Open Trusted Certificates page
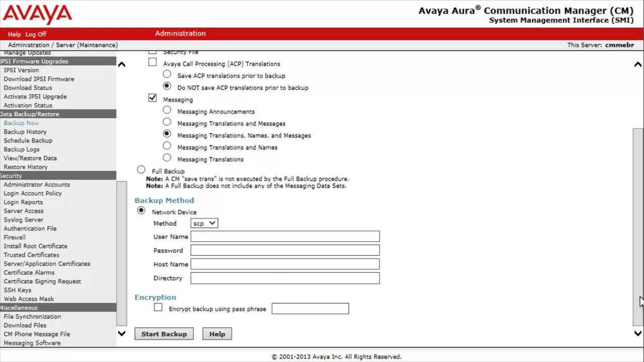 tap(31, 255)
